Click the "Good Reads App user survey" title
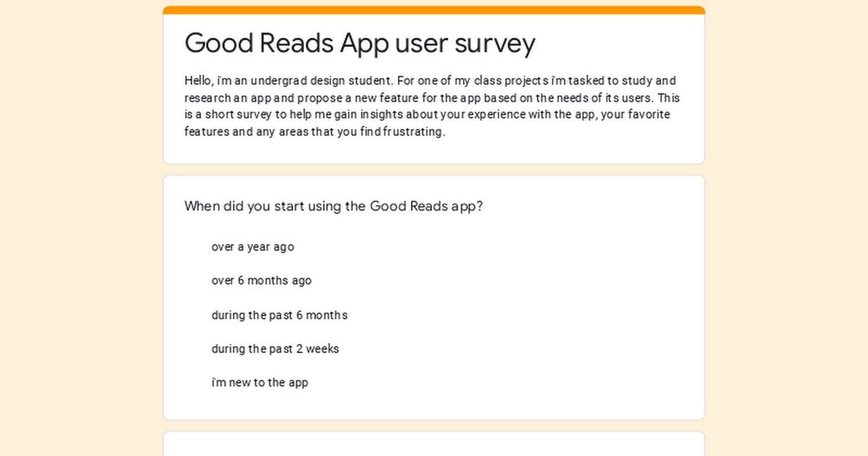868x456 pixels. click(359, 43)
